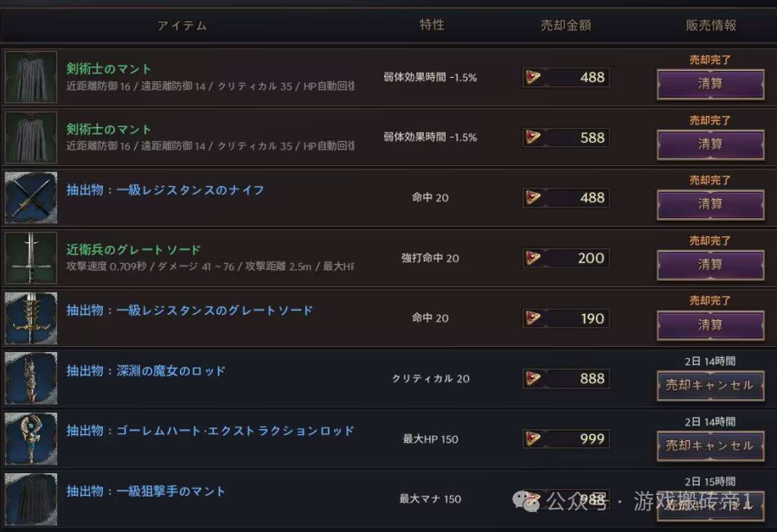
Task: Open the ゴーレムハート・エクストラクションロッド icon
Action: (31, 439)
